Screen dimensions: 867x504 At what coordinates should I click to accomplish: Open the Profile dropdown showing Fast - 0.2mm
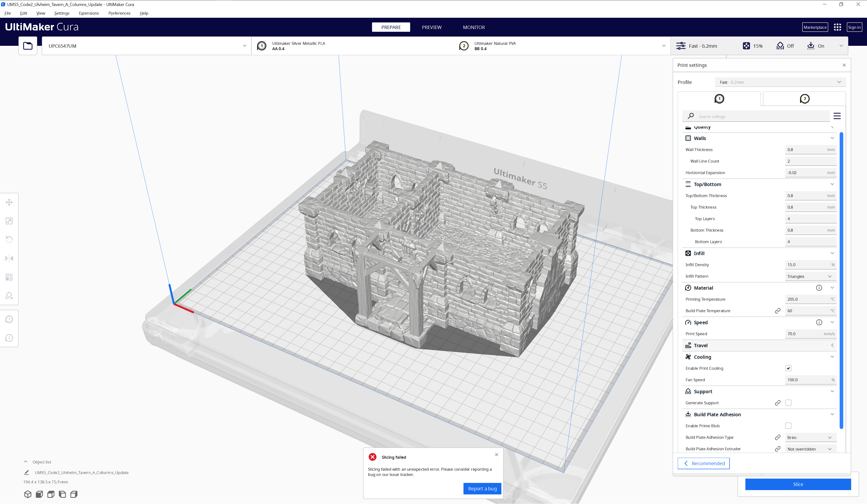(780, 82)
